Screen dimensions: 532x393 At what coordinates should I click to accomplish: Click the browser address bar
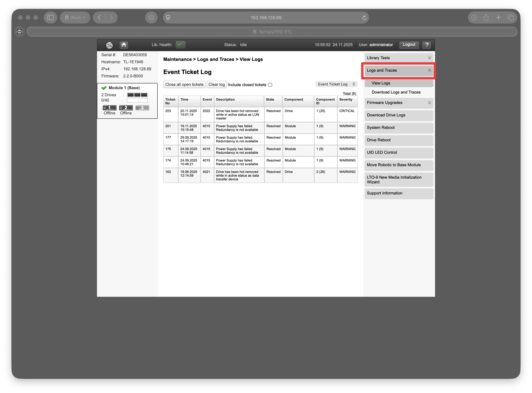click(266, 18)
